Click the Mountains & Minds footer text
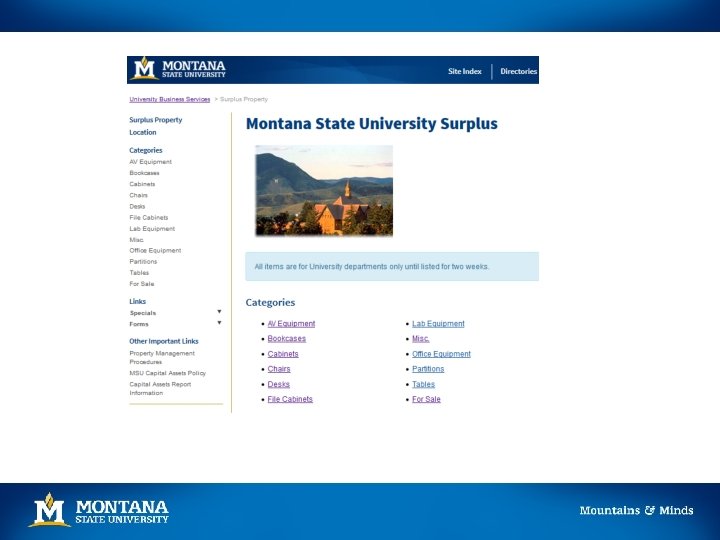 pyautogui.click(x=636, y=510)
